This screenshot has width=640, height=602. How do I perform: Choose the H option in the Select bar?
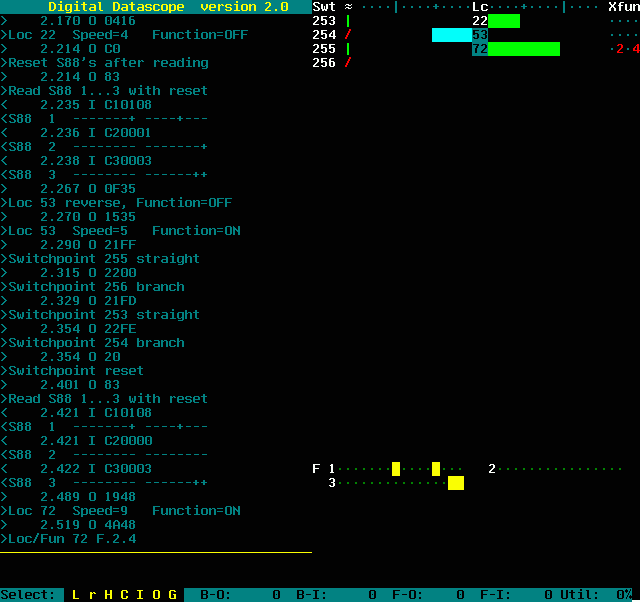108,594
